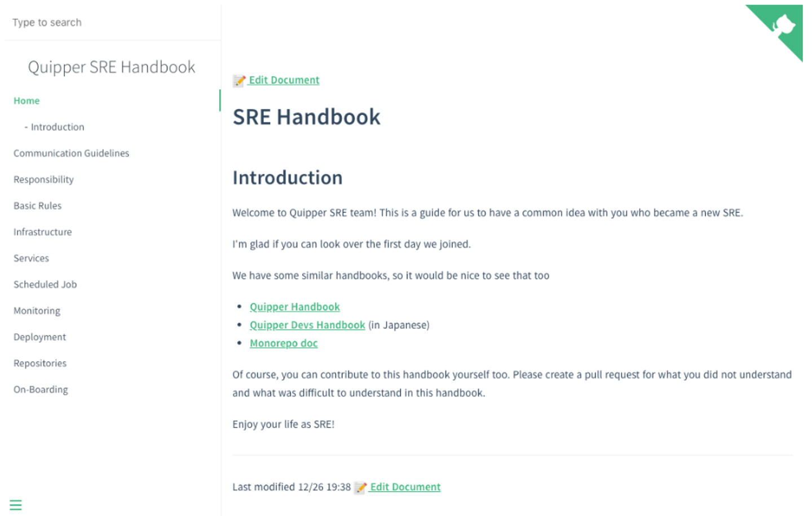Select Home in the sidebar
This screenshot has height=516, width=812.
coord(27,100)
